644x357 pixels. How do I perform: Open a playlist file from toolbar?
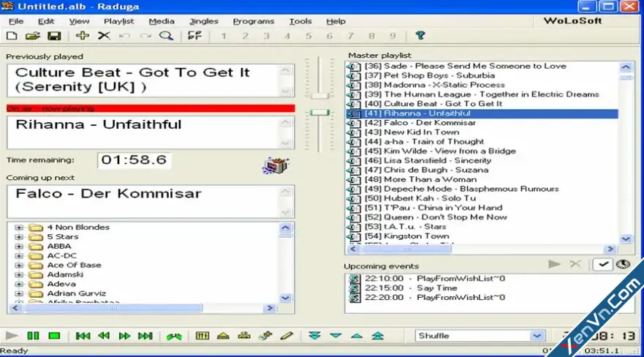[32, 36]
